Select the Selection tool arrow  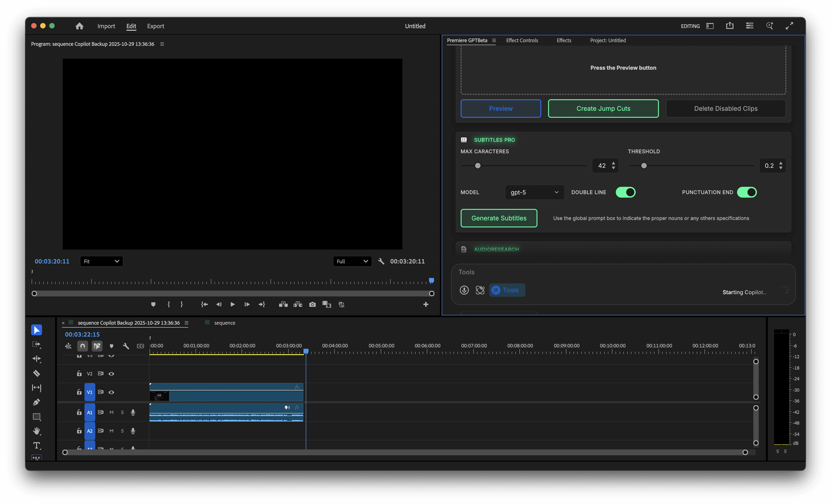coord(36,330)
